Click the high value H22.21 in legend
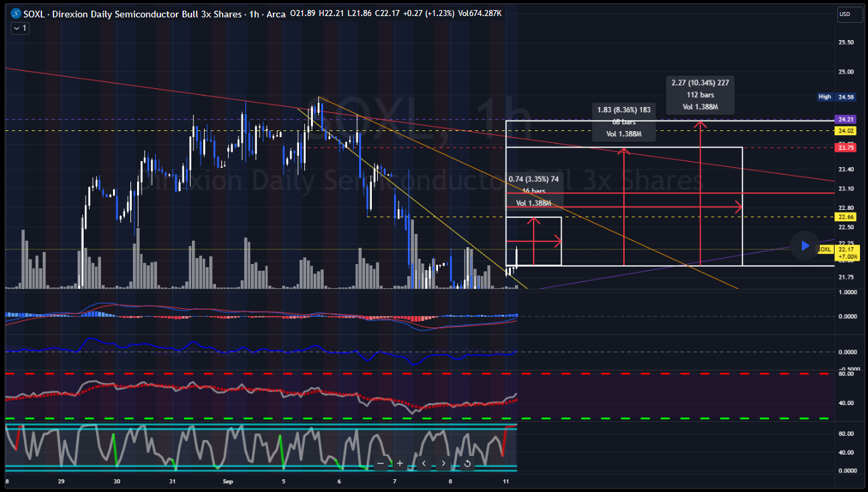This screenshot has width=868, height=492. 332,14
